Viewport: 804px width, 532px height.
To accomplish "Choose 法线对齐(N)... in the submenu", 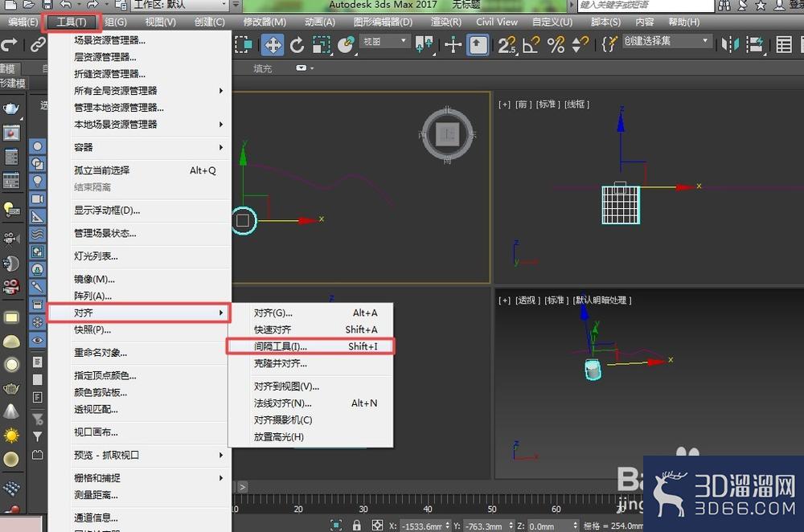I will (x=310, y=403).
